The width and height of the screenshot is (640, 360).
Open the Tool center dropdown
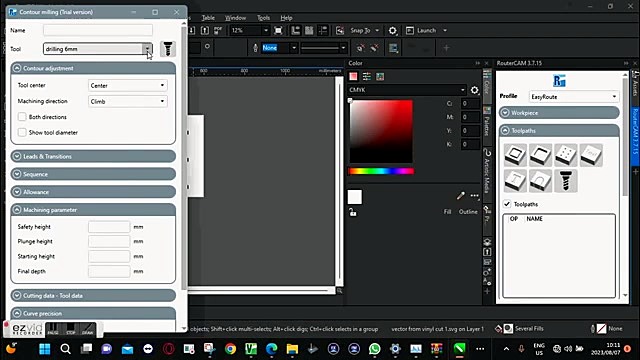coord(128,85)
